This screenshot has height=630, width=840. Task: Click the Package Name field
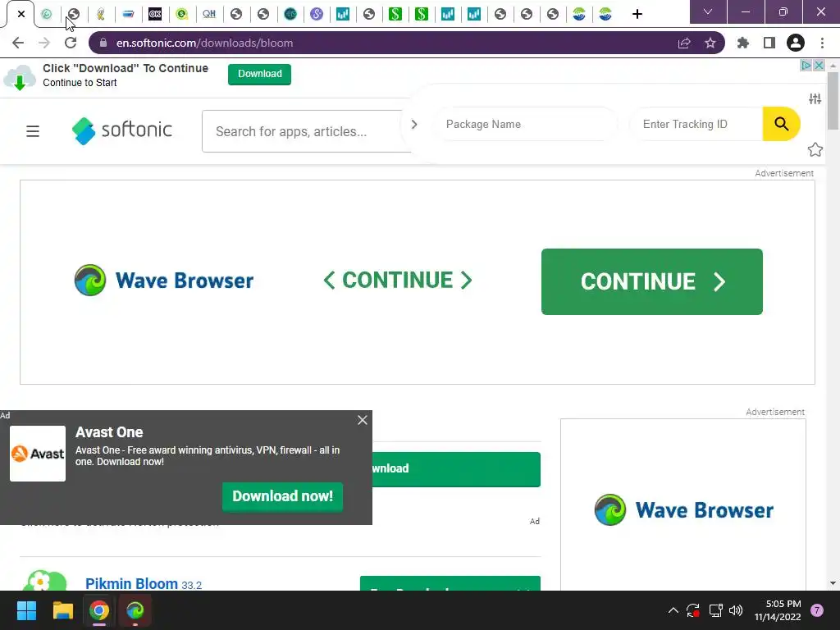coord(527,125)
